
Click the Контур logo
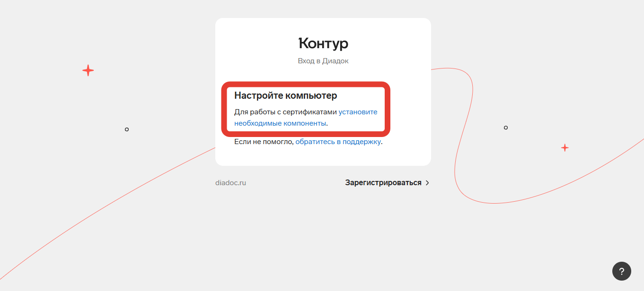(x=323, y=43)
